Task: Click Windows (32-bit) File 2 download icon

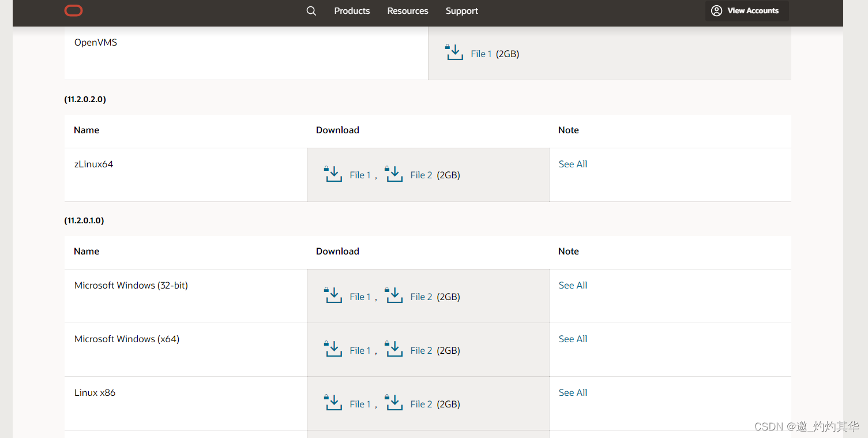Action: pos(394,295)
